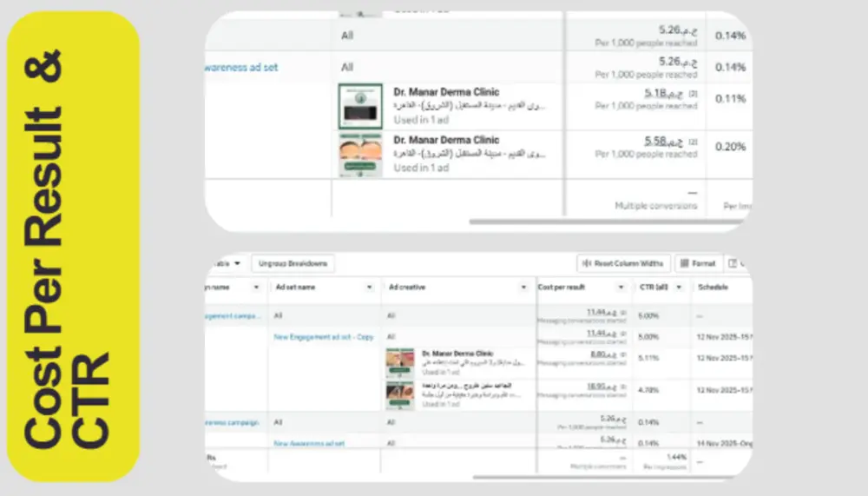Image resolution: width=868 pixels, height=496 pixels.
Task: Select the Schedule column header
Action: click(713, 287)
